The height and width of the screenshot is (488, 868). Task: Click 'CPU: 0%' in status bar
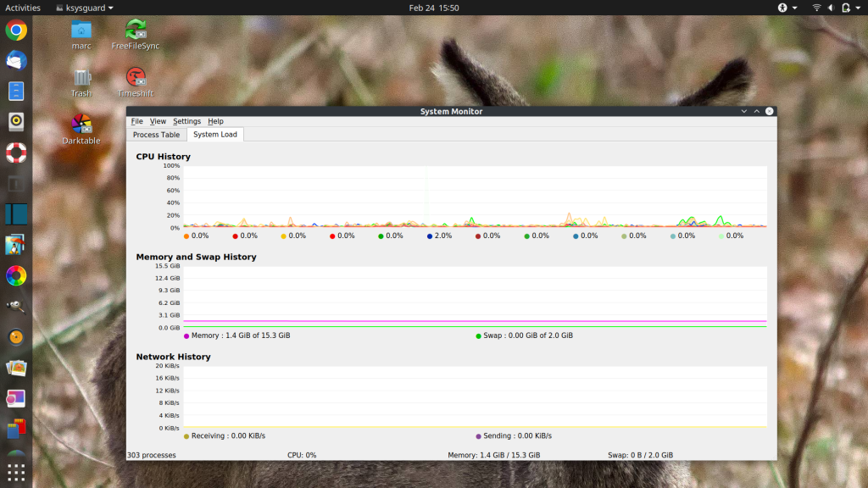click(x=302, y=455)
